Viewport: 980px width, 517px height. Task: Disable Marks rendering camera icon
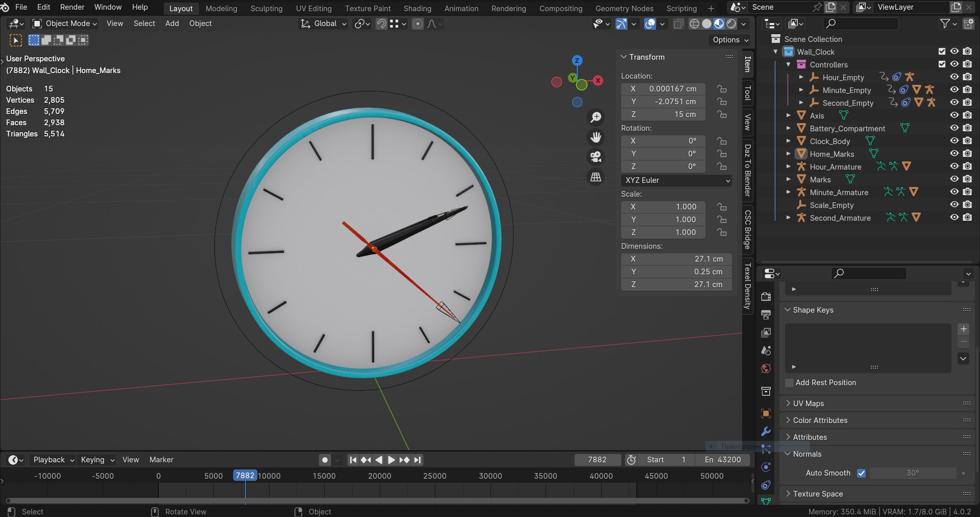coord(967,179)
